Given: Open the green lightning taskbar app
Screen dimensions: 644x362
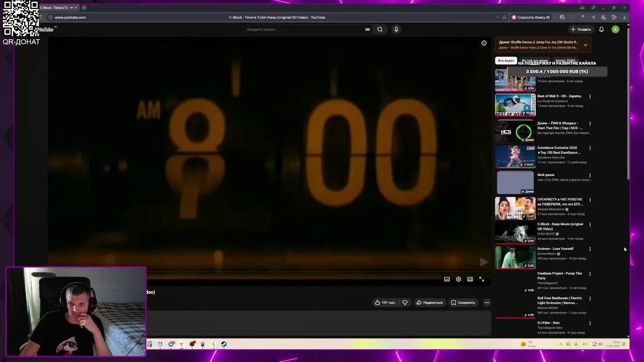Looking at the screenshot, I should click(213, 344).
